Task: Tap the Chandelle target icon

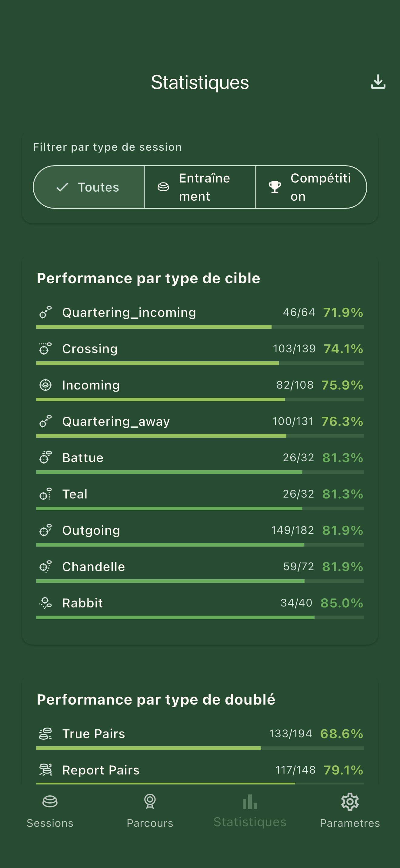Action: tap(45, 567)
